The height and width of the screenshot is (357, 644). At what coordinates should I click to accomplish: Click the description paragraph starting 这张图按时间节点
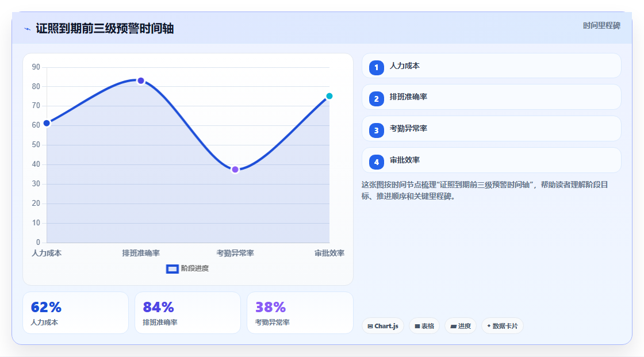click(485, 190)
